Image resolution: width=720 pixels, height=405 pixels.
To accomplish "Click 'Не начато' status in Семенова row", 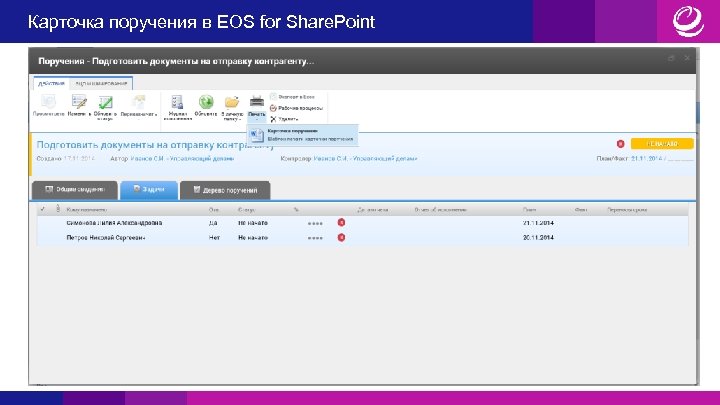I will pos(253,223).
